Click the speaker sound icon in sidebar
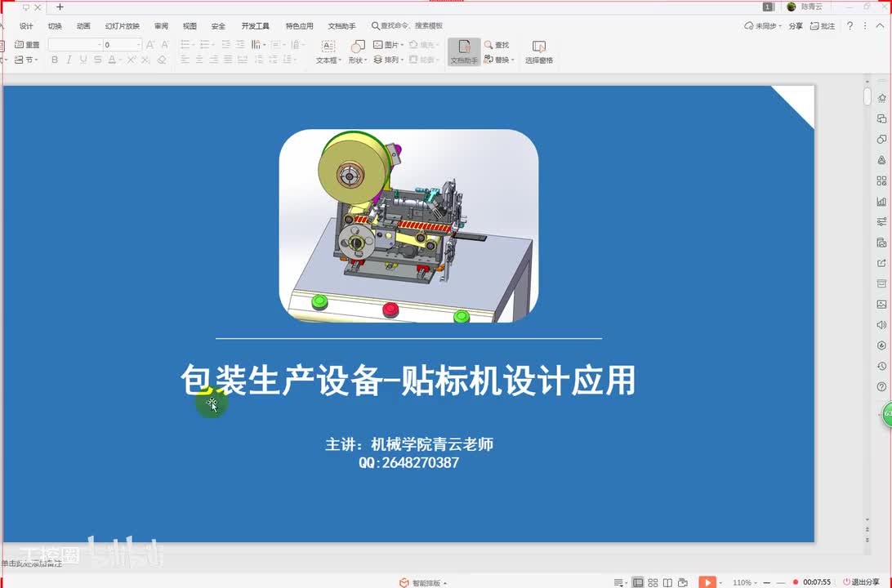 (x=881, y=325)
